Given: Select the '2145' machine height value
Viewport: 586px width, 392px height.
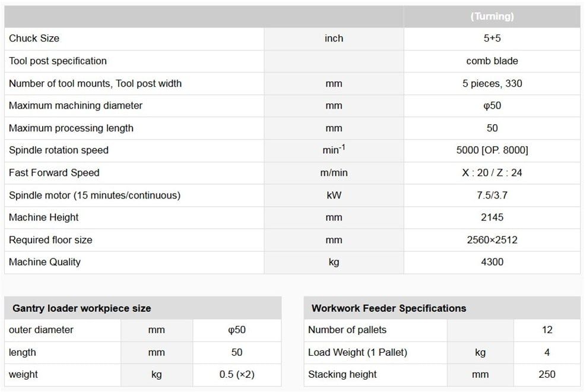Looking at the screenshot, I should pos(492,217).
